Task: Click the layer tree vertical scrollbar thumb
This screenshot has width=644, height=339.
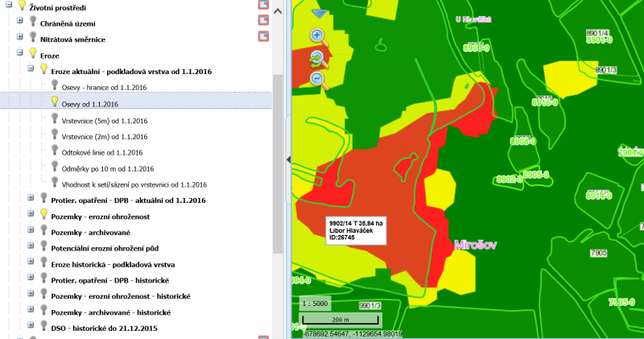Action: click(278, 161)
